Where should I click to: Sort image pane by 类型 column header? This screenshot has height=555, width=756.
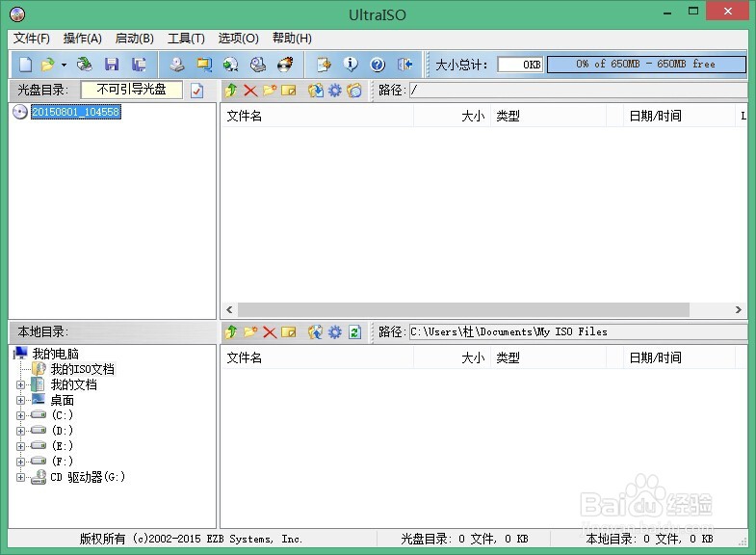(548, 117)
